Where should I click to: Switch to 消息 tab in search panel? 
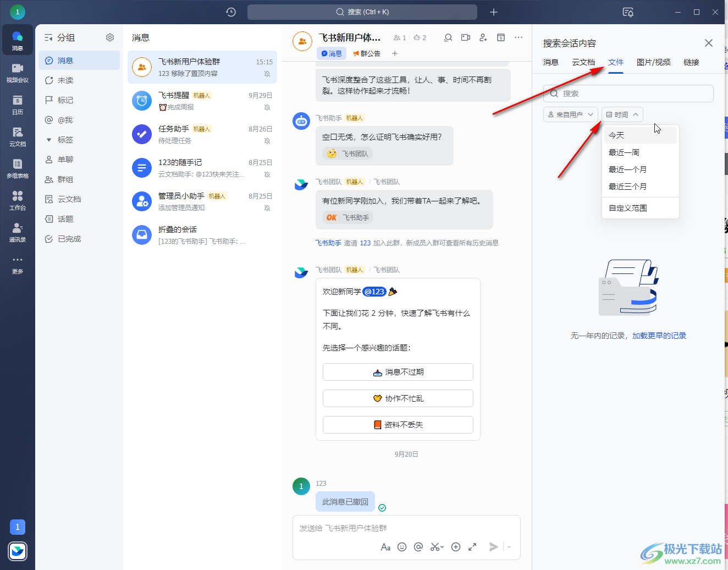(x=551, y=62)
